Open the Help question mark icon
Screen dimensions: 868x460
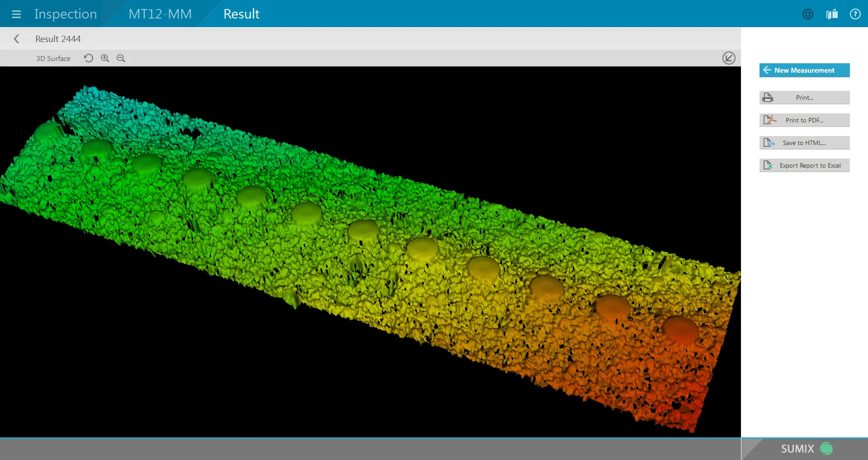[855, 14]
